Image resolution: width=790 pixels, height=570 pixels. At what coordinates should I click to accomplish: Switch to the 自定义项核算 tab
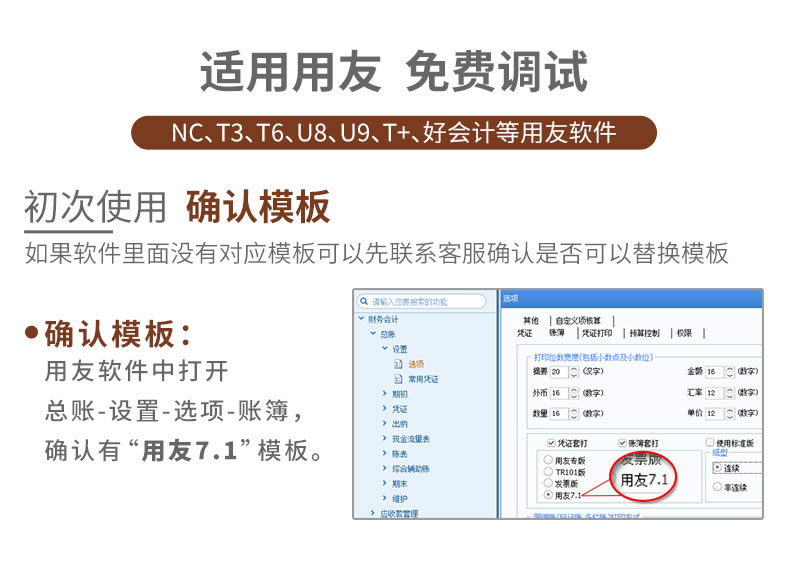point(578,320)
